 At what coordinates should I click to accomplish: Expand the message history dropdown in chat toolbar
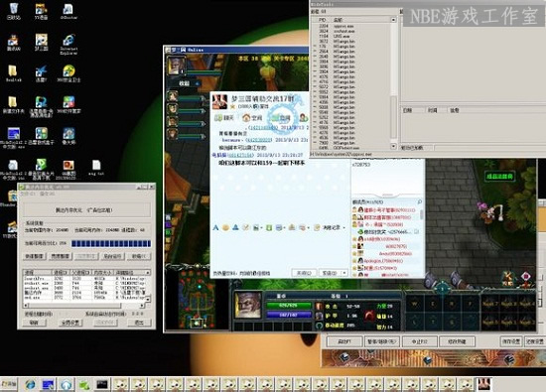tap(343, 227)
